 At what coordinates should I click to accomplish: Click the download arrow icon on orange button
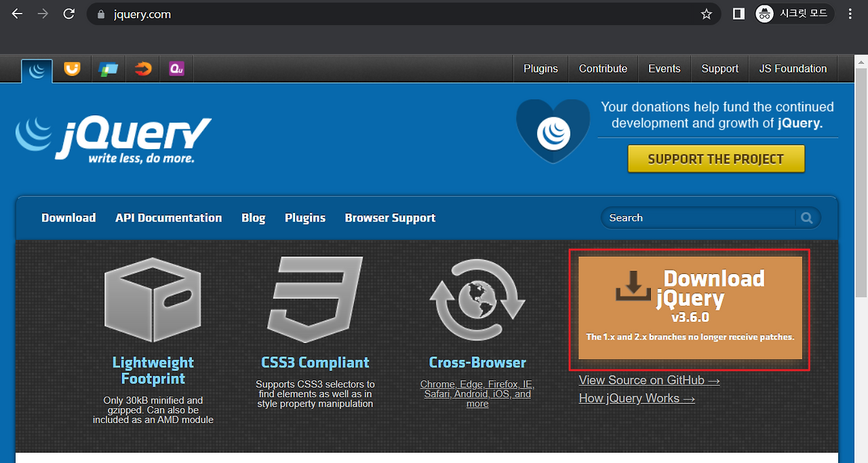633,285
